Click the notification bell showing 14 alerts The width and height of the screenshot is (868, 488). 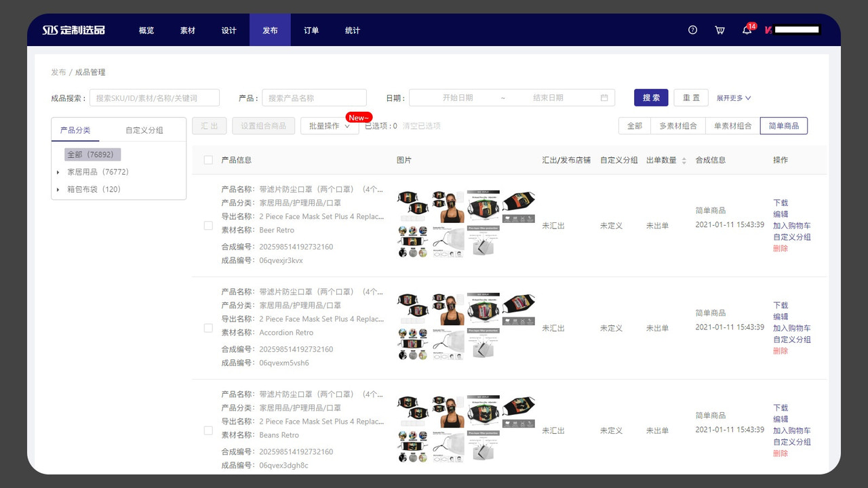tap(745, 30)
